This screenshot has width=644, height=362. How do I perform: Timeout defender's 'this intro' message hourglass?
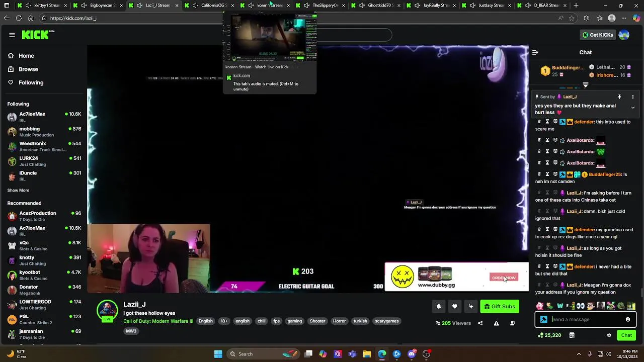coord(547,122)
